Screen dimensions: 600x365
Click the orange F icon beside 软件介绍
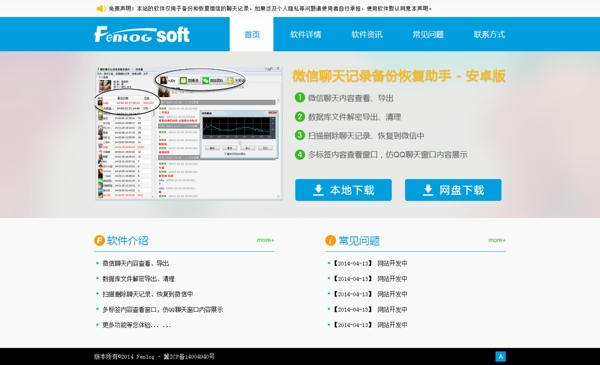coord(99,240)
